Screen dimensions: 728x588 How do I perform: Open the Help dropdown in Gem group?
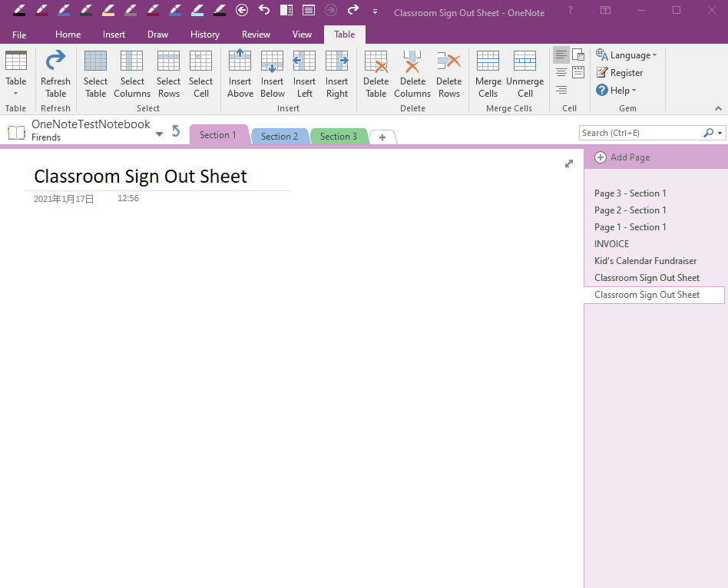tap(616, 90)
